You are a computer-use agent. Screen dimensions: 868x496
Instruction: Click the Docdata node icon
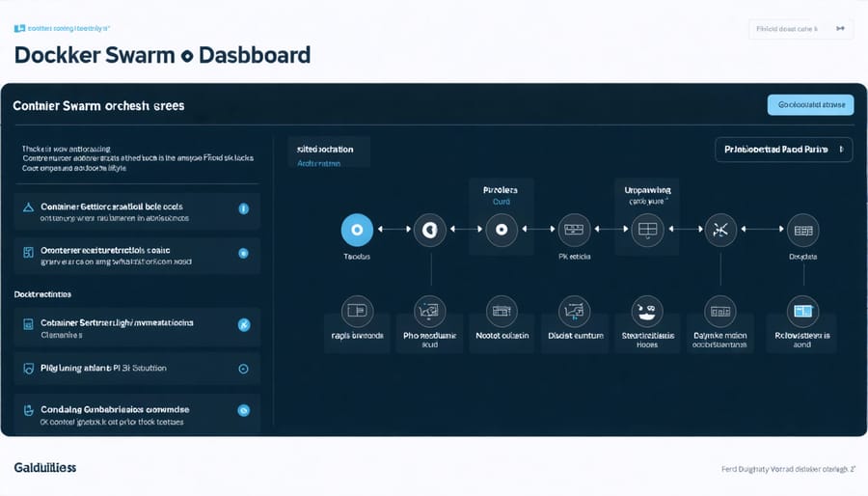[803, 230]
